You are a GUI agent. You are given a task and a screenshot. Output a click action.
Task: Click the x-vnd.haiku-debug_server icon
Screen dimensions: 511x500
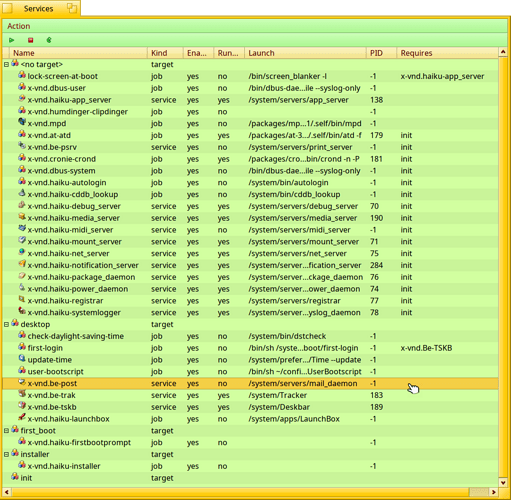[22, 205]
